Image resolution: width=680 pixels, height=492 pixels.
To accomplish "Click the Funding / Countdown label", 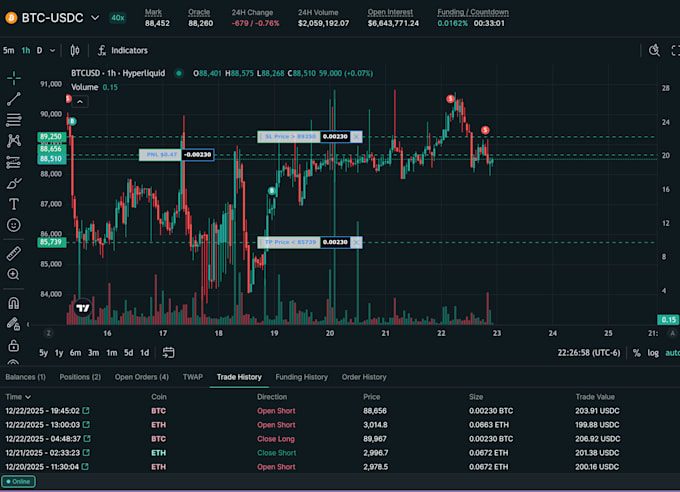I will click(473, 12).
